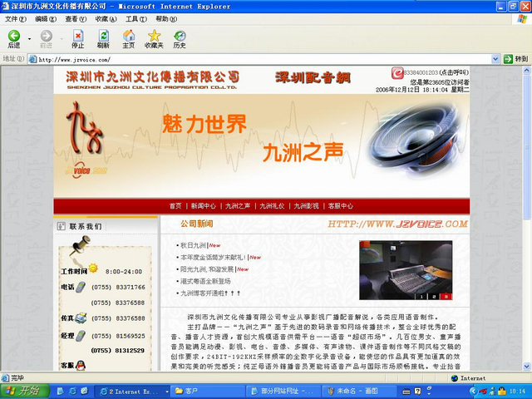Click the IE Back (后退) button

click(x=14, y=38)
